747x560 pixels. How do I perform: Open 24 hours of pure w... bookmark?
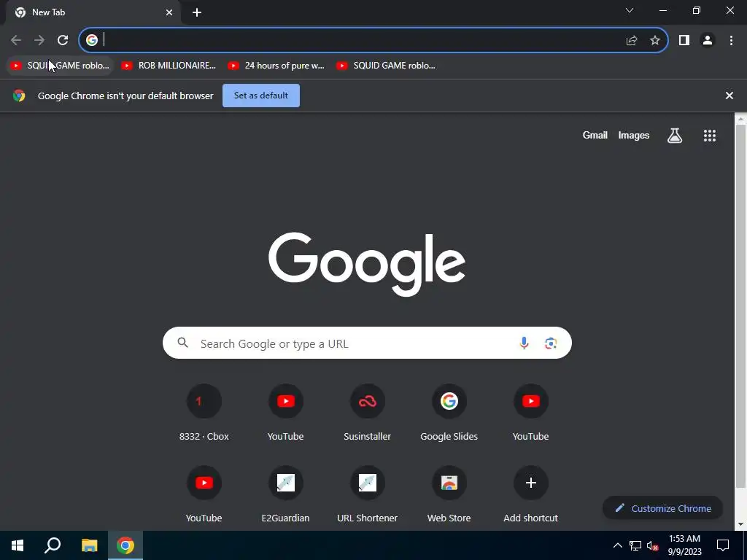(x=276, y=66)
